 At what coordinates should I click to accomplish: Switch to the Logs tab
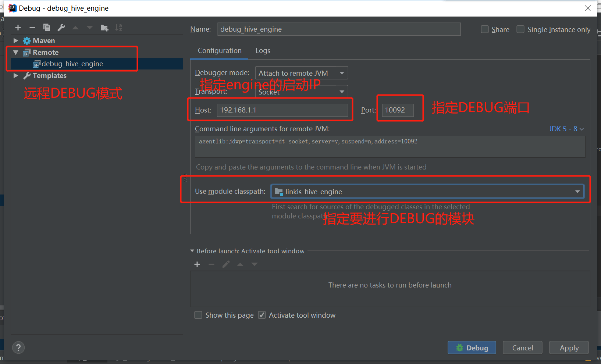pos(263,51)
